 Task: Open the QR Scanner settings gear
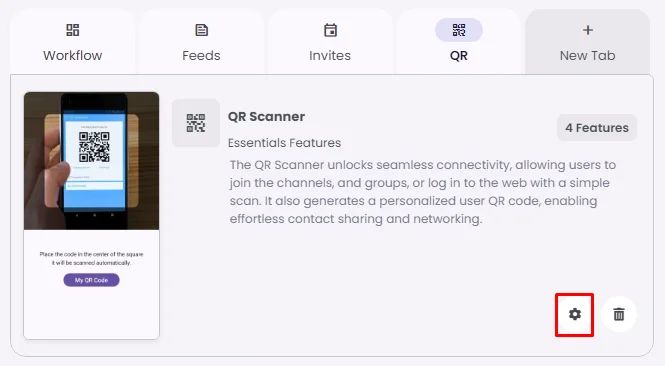tap(575, 314)
